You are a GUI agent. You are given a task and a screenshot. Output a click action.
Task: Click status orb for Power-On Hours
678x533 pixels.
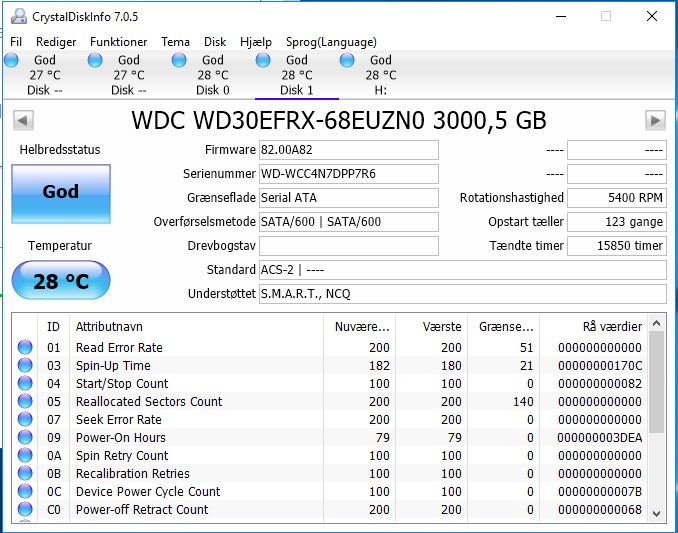[25, 437]
